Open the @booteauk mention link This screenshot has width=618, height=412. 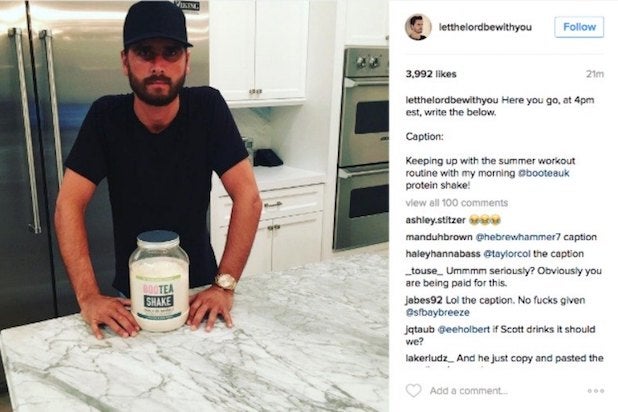point(544,173)
